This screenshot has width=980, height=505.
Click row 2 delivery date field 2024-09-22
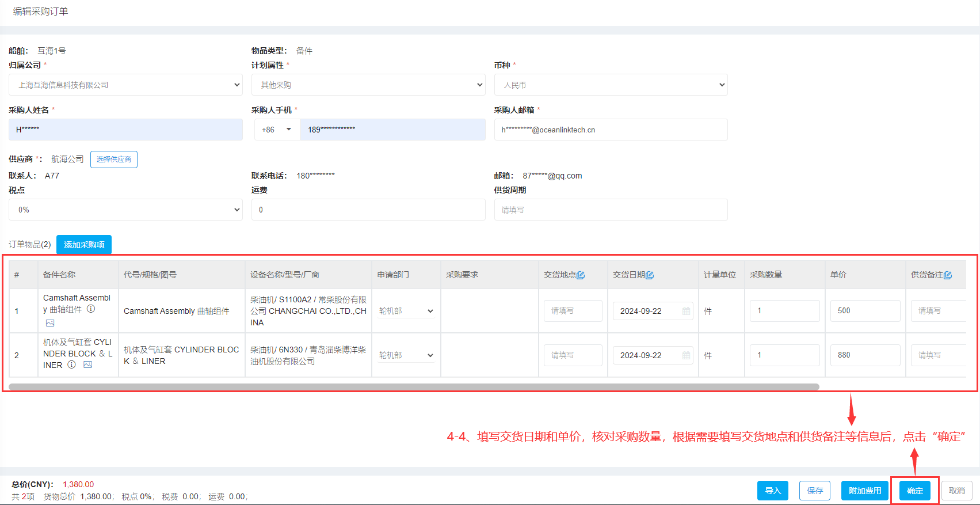[653, 355]
